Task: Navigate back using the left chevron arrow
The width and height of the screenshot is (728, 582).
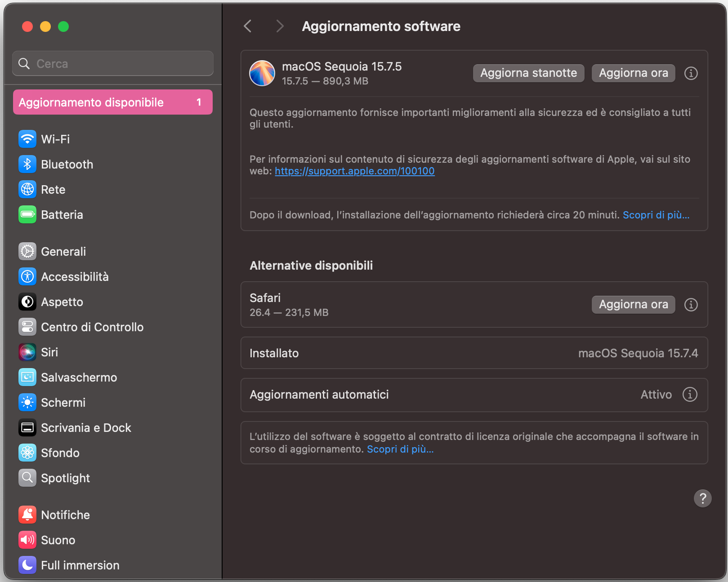Action: (x=247, y=26)
